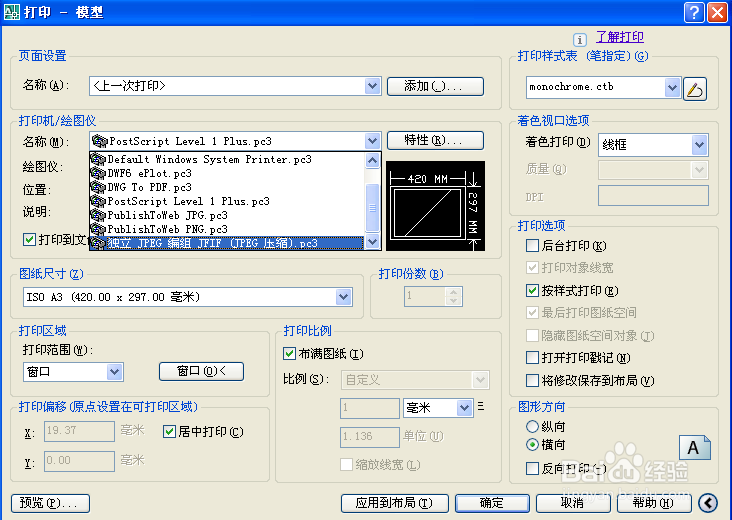Open the 着色打印 dropdown showing 线框
732x520 pixels.
[699, 145]
